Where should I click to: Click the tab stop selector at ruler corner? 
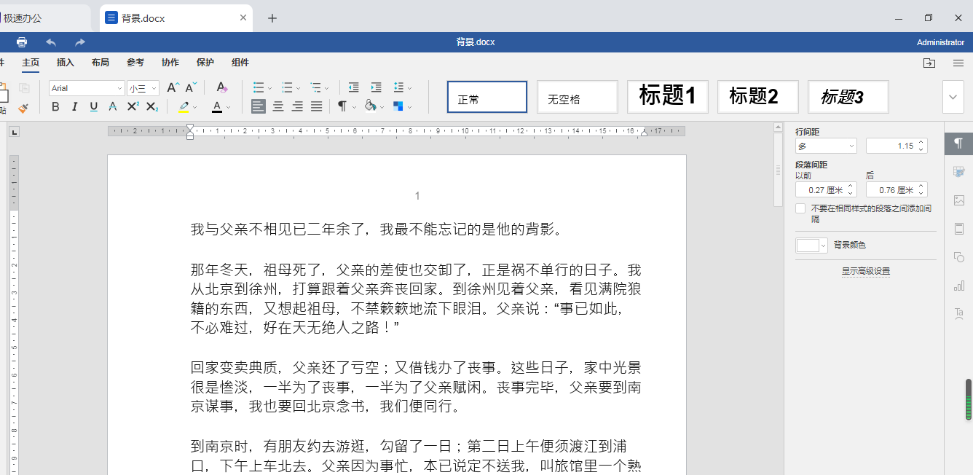(x=15, y=131)
